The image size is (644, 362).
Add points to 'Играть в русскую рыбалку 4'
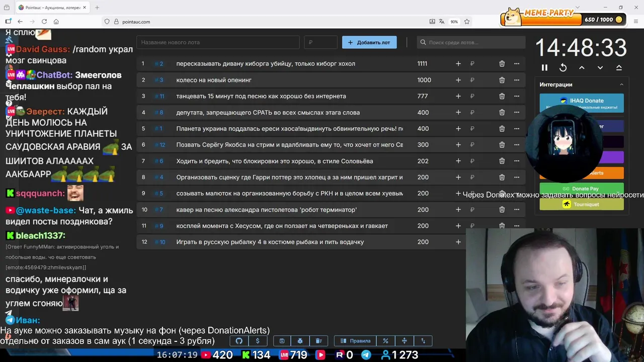(x=458, y=242)
